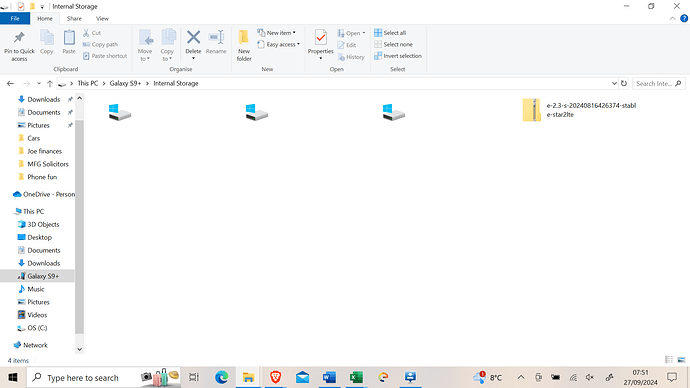This screenshot has height=388, width=690.
Task: Click Invert selection in the ribbon
Action: (398, 56)
